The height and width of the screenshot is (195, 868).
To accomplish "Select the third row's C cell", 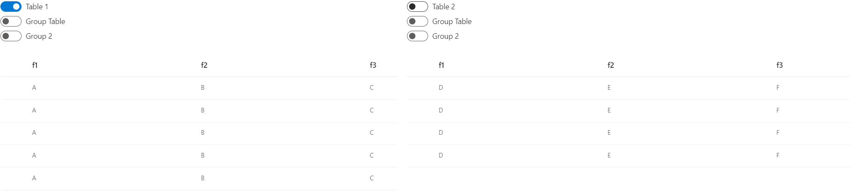I will pyautogui.click(x=372, y=133).
